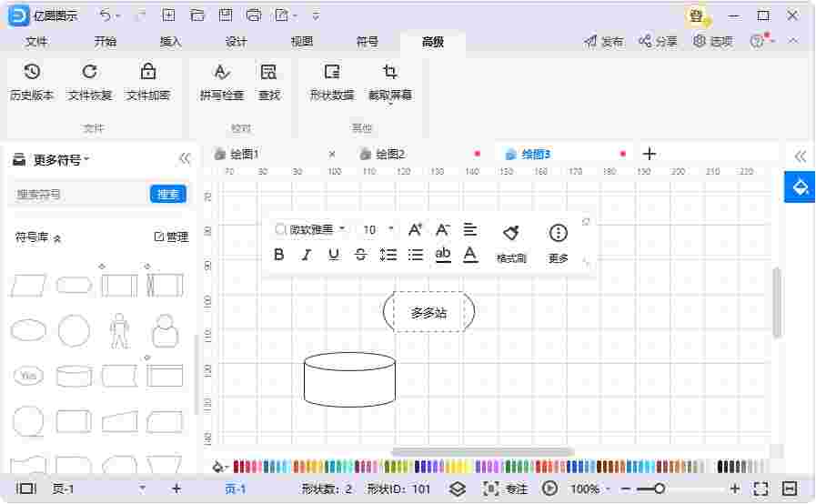The image size is (816, 504).
Task: Expand the right side panel
Action: pyautogui.click(x=801, y=156)
